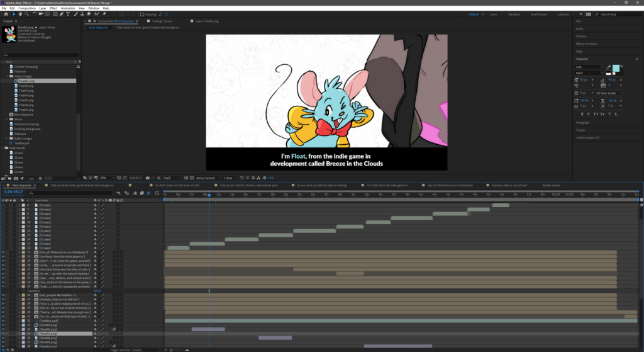The image size is (644, 352).
Task: Open the 50% magnification dropdown
Action: (x=108, y=178)
